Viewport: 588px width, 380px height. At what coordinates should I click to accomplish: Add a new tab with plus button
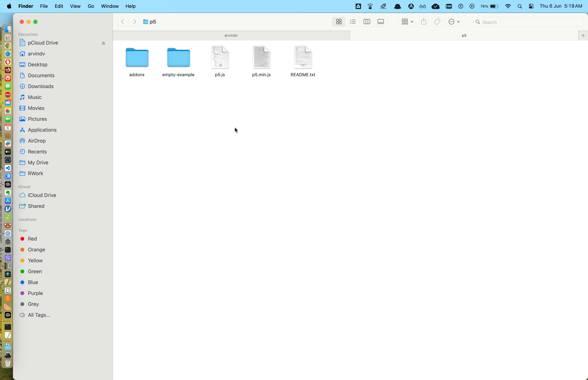[583, 36]
